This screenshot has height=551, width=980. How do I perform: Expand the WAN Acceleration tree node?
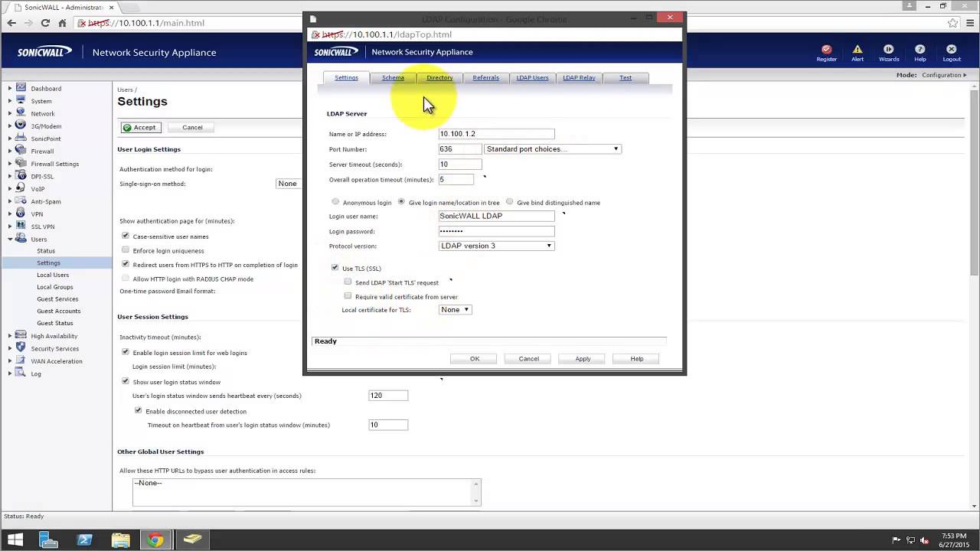[x=10, y=361]
